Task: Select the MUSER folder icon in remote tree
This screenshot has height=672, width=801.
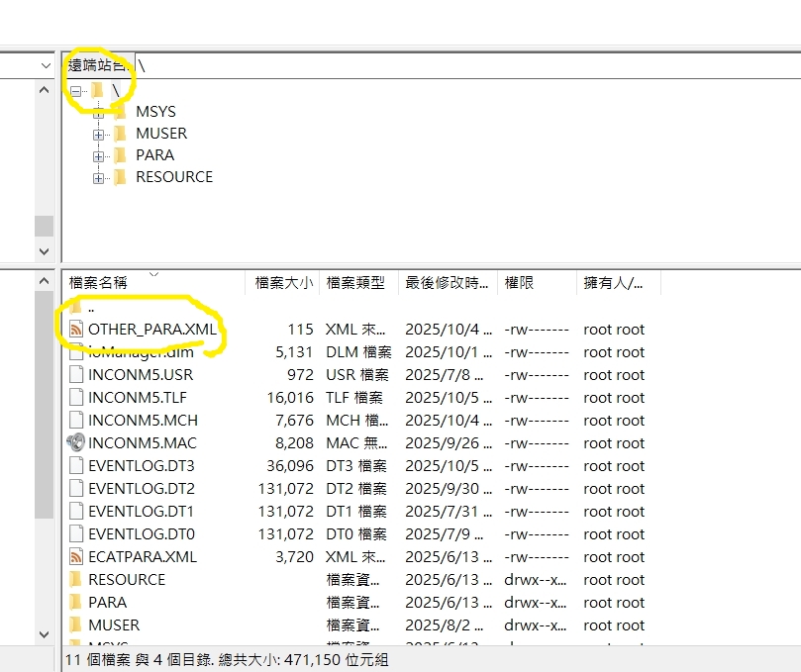Action: [x=120, y=134]
